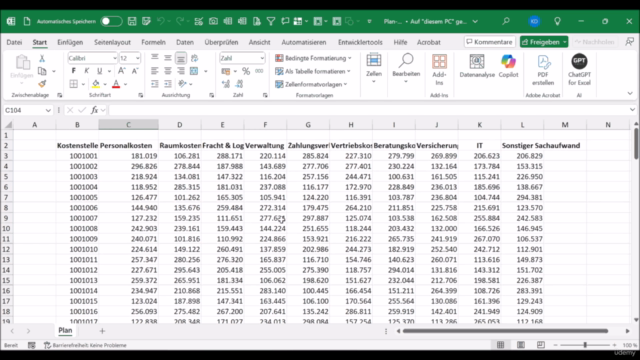Click the camera icon in quick access toolbar
Viewport: 640px width, 360px height.
pos(213,22)
